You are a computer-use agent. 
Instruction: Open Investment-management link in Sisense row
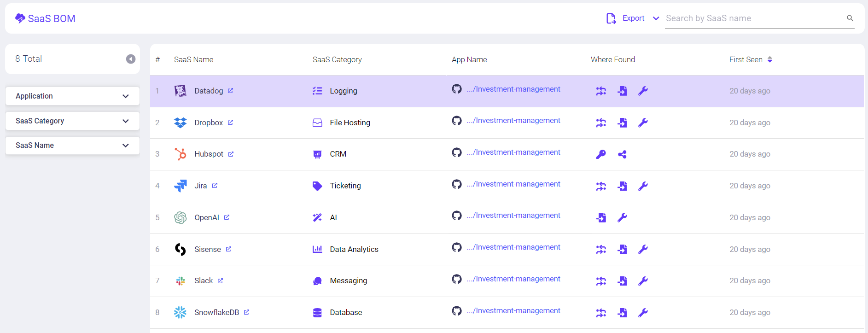pyautogui.click(x=513, y=247)
